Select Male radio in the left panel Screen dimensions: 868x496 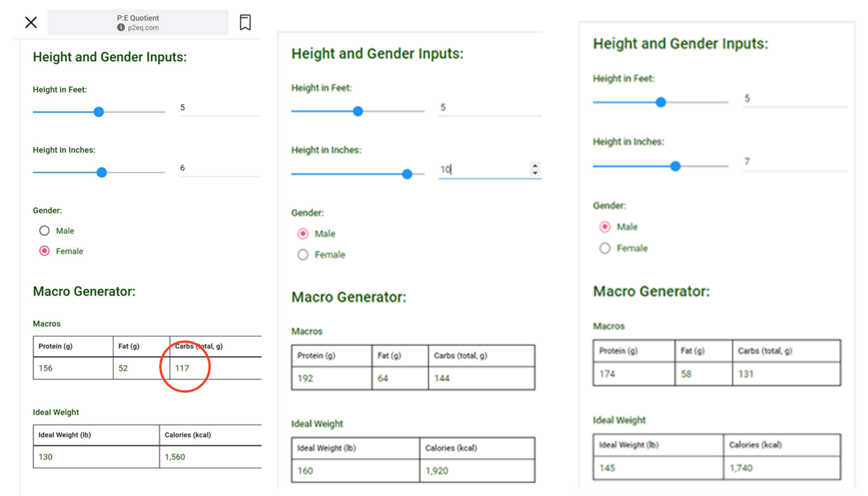click(44, 230)
